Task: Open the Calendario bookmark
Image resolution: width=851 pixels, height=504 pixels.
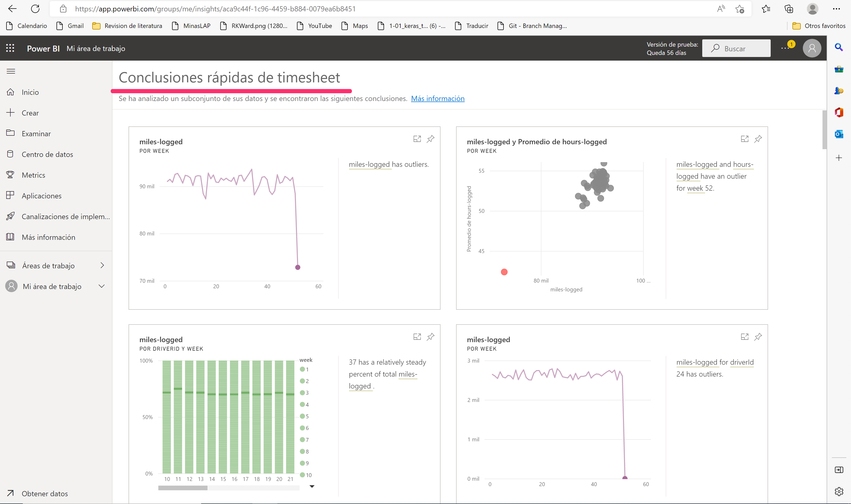Action: (x=26, y=26)
